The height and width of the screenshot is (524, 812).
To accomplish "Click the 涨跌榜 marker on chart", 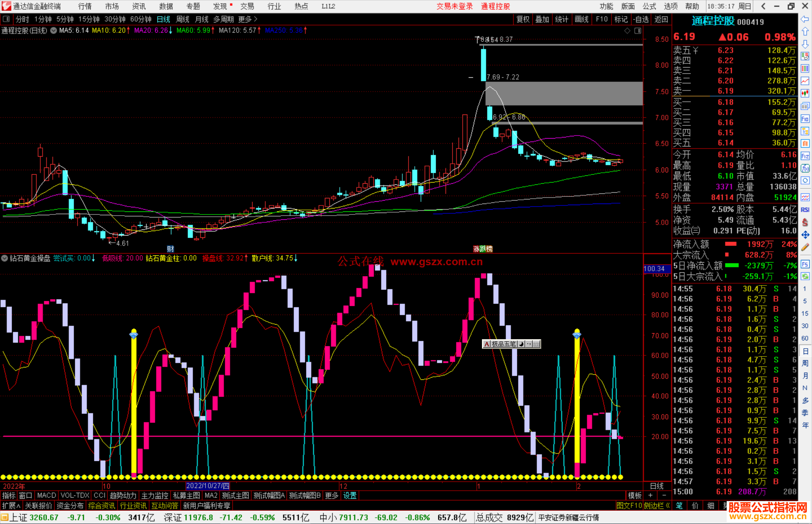I will pyautogui.click(x=483, y=249).
